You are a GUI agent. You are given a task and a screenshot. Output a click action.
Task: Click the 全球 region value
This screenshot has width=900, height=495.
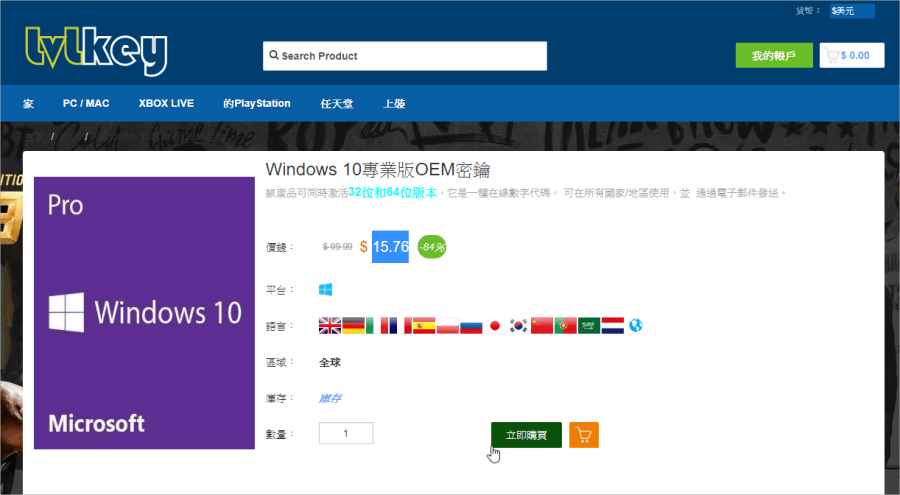330,362
